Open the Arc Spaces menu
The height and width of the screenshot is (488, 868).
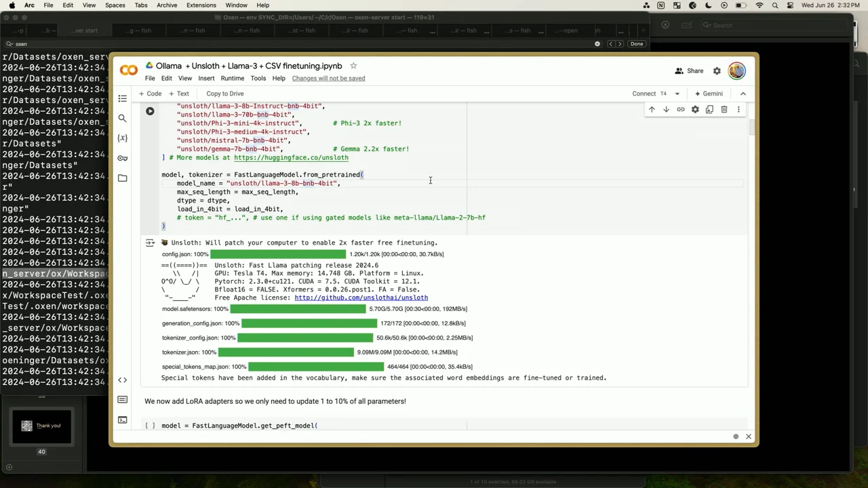click(115, 5)
